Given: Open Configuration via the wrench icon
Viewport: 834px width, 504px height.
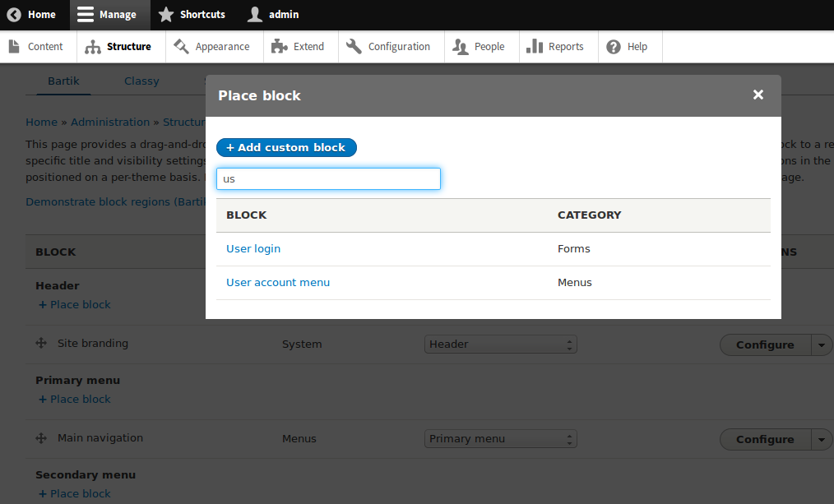Looking at the screenshot, I should 353,47.
